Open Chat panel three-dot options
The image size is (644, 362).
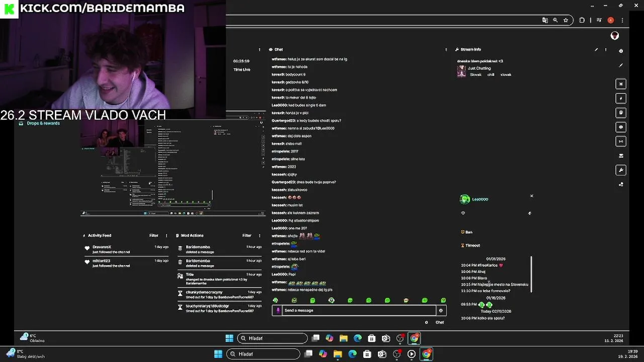coord(446,49)
